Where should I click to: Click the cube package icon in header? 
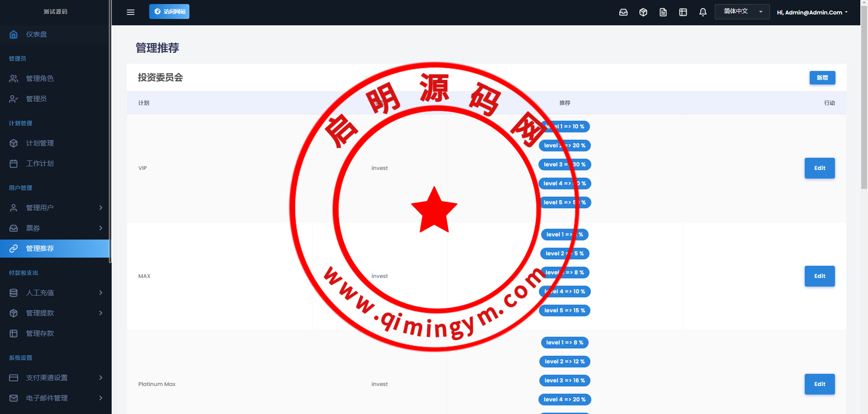tap(643, 12)
